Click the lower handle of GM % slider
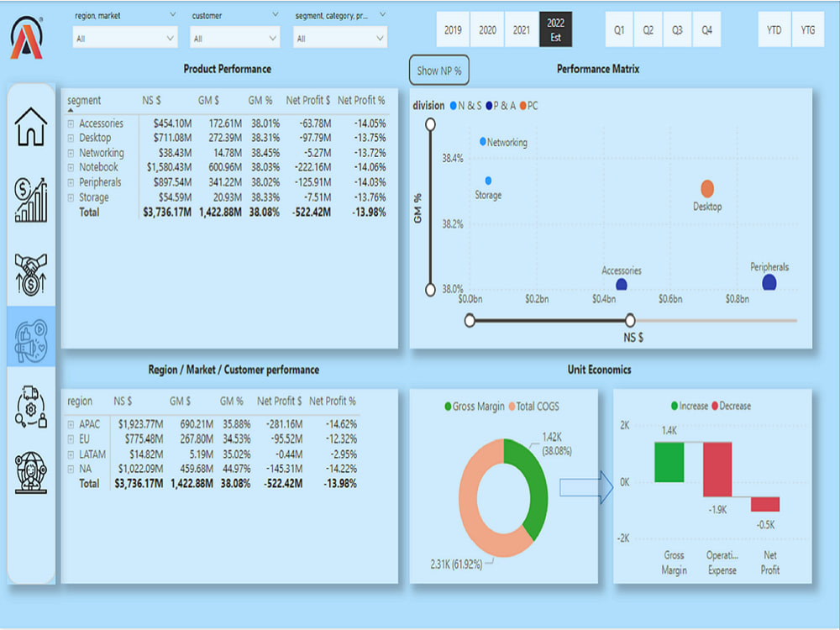840x630 pixels. coord(430,290)
